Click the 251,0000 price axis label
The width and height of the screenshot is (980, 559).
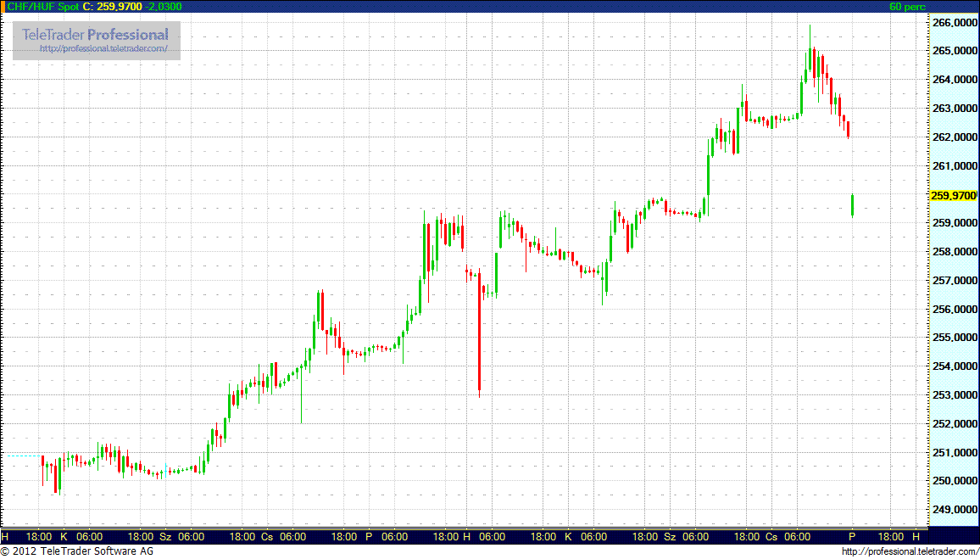(955, 452)
